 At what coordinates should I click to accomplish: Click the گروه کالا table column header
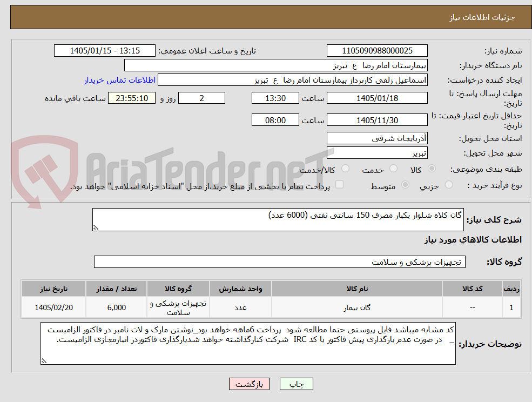178,289
